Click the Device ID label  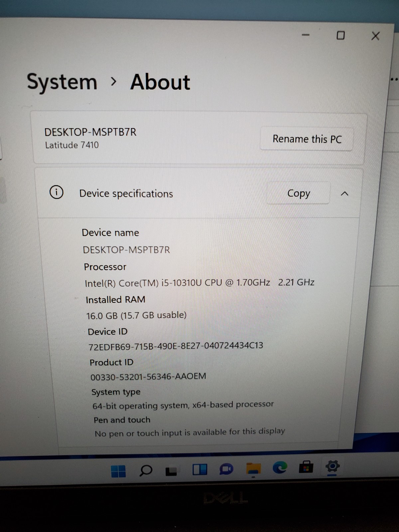(108, 332)
